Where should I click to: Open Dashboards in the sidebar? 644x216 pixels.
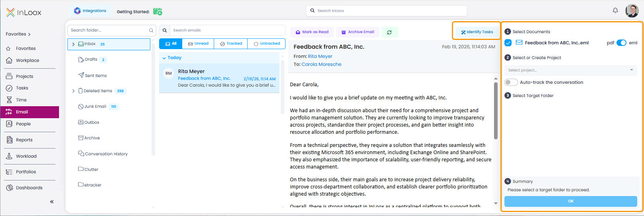[x=29, y=188]
